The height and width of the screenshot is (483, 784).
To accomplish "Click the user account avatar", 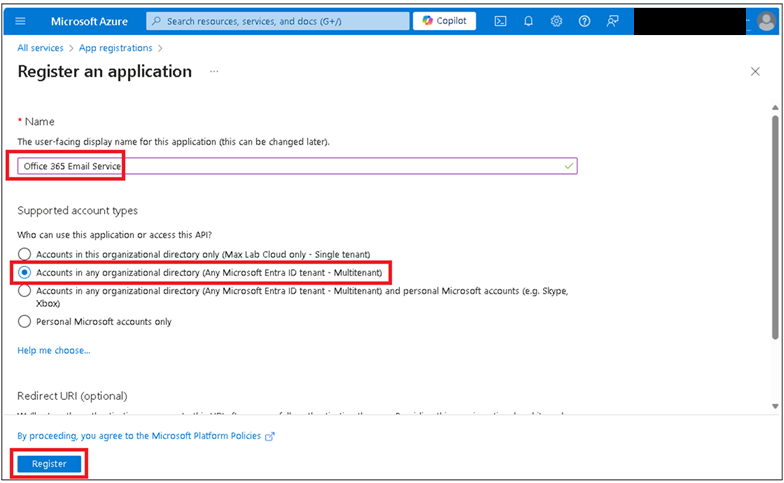I will pos(766,22).
